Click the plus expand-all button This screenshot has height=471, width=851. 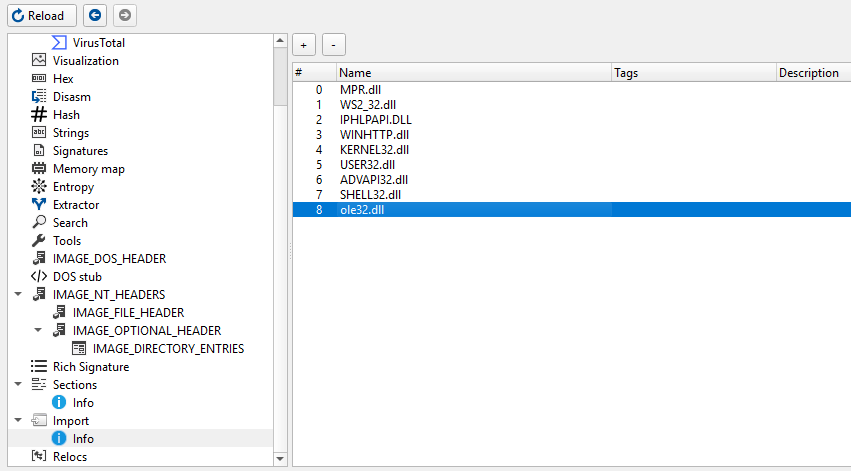[305, 45]
